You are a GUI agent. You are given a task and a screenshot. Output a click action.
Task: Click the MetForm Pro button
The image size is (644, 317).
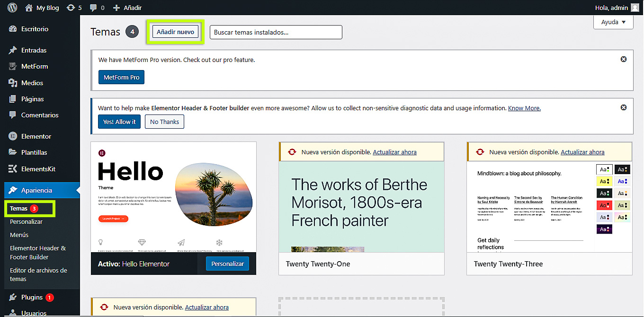[x=121, y=77]
